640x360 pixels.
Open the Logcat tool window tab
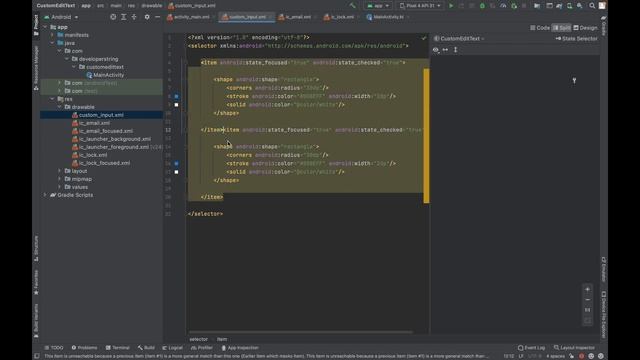point(173,348)
